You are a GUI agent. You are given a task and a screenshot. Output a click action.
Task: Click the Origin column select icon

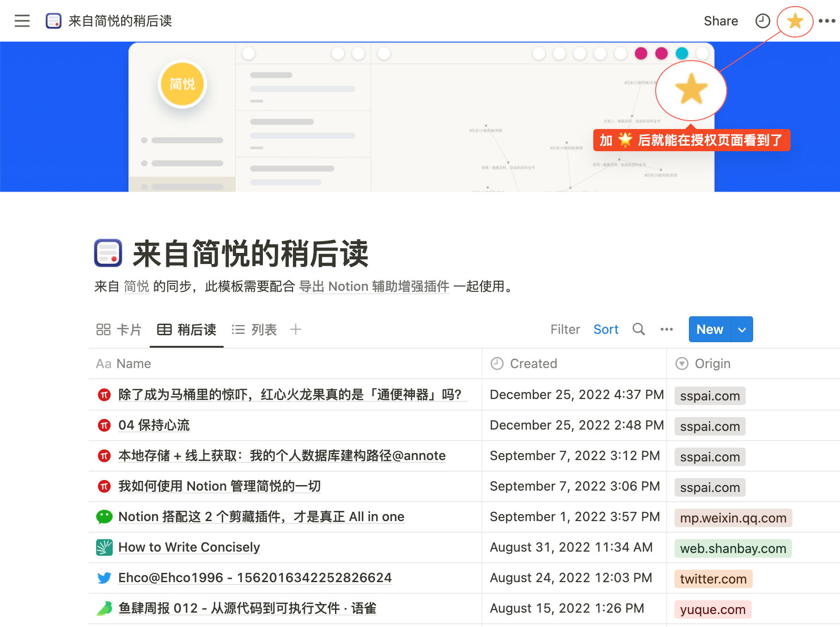coord(682,363)
